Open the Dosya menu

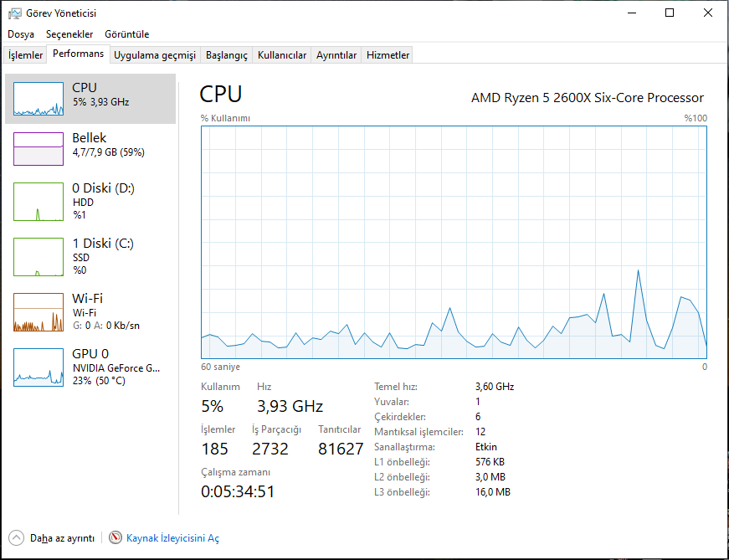[x=21, y=34]
